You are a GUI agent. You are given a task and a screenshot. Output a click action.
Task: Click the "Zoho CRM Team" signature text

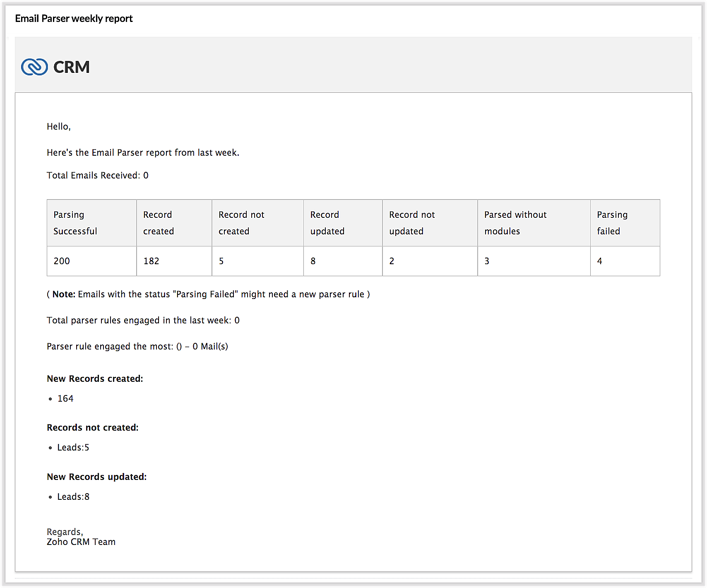point(81,542)
